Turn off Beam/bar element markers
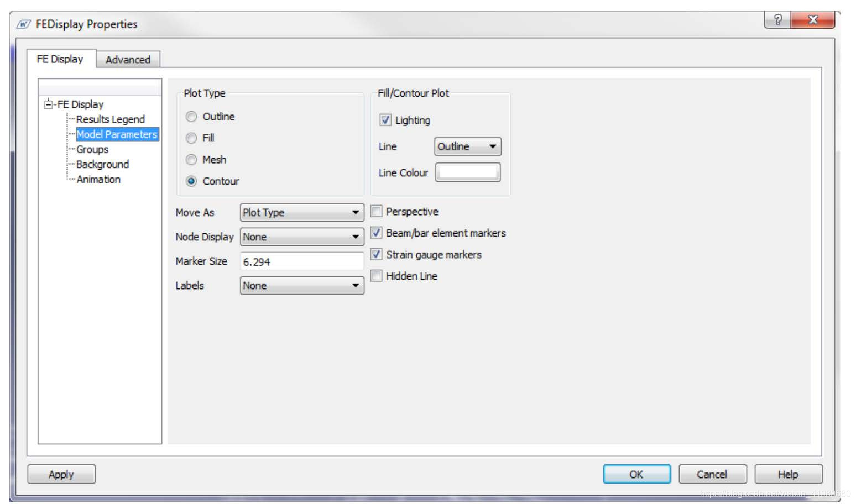Viewport: 856px width, 504px height. 376,233
